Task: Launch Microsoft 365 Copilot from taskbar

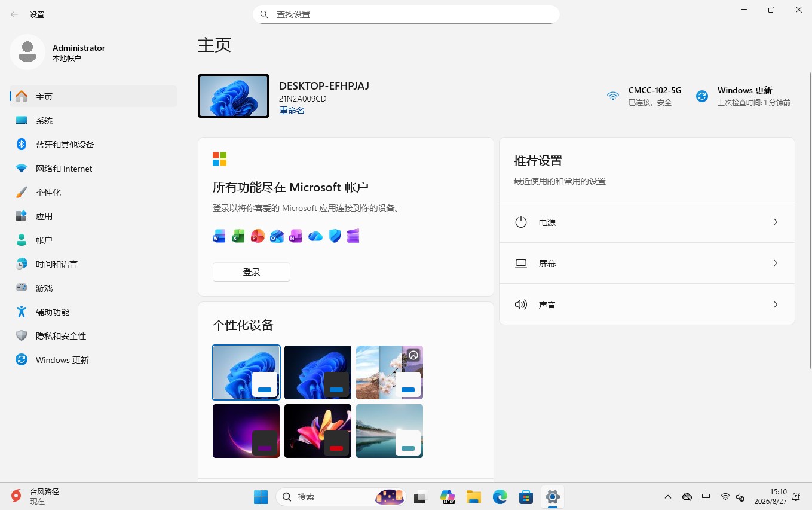Action: pyautogui.click(x=448, y=497)
